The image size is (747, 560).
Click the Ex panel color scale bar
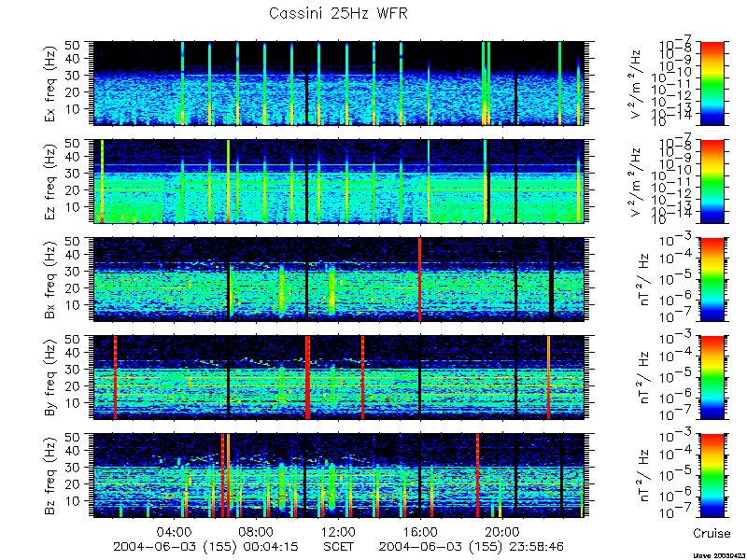point(712,83)
